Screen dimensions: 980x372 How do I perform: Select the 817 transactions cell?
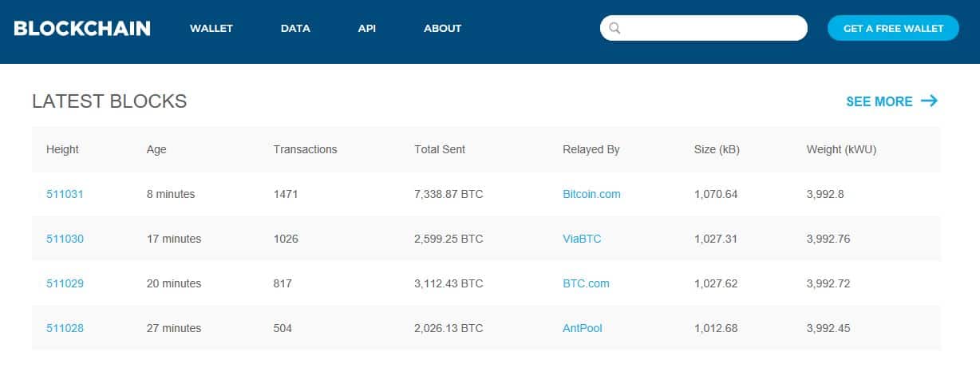[283, 283]
